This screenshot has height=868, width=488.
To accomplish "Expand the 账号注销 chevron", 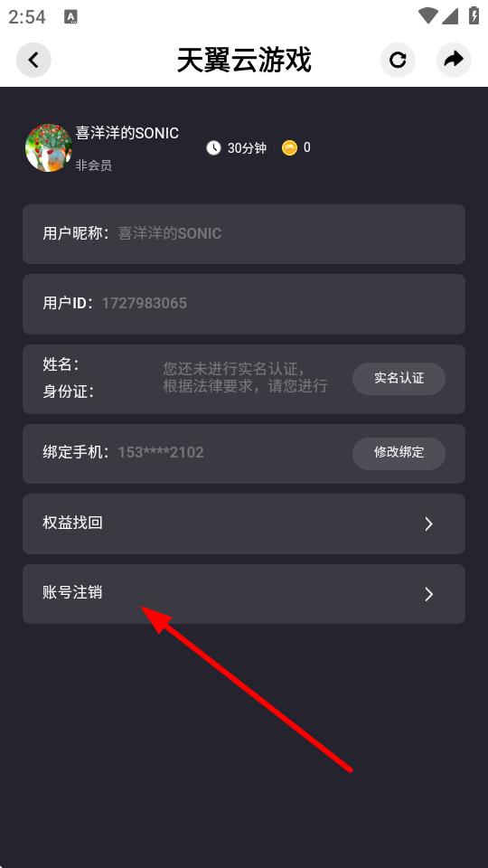I will (428, 594).
